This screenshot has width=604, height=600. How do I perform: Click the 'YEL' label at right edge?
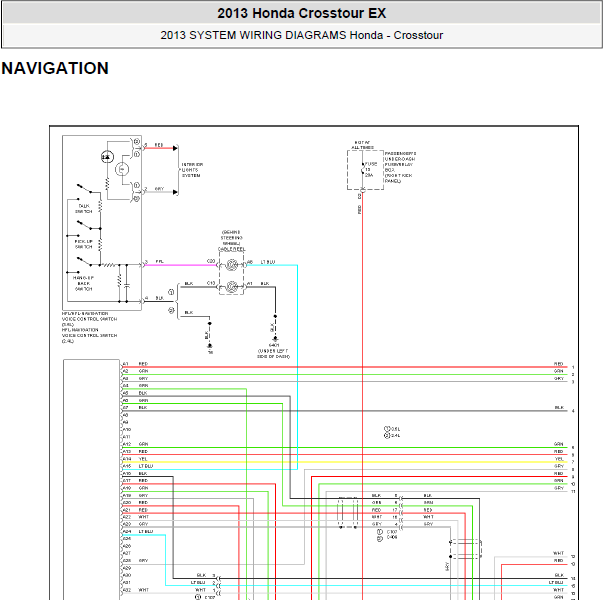point(559,459)
